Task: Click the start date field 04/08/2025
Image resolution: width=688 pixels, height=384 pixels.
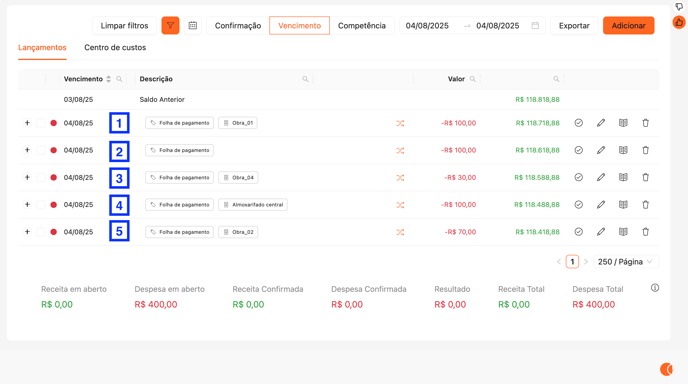Action: pyautogui.click(x=427, y=25)
